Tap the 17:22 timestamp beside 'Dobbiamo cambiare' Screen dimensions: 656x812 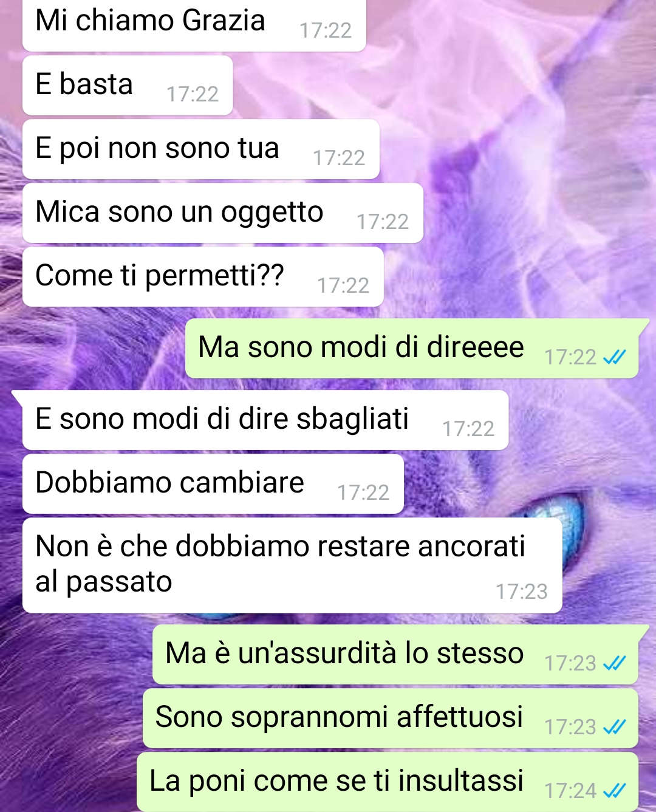pyautogui.click(x=363, y=493)
